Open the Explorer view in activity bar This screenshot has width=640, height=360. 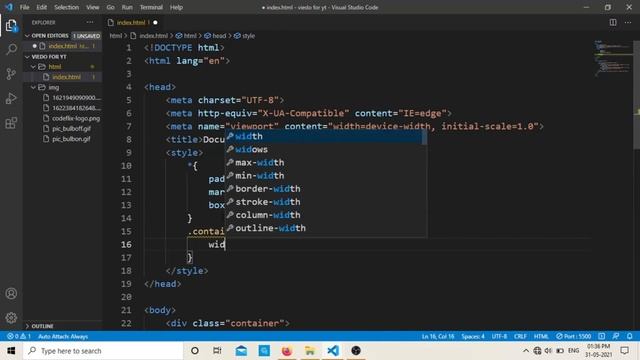11,26
